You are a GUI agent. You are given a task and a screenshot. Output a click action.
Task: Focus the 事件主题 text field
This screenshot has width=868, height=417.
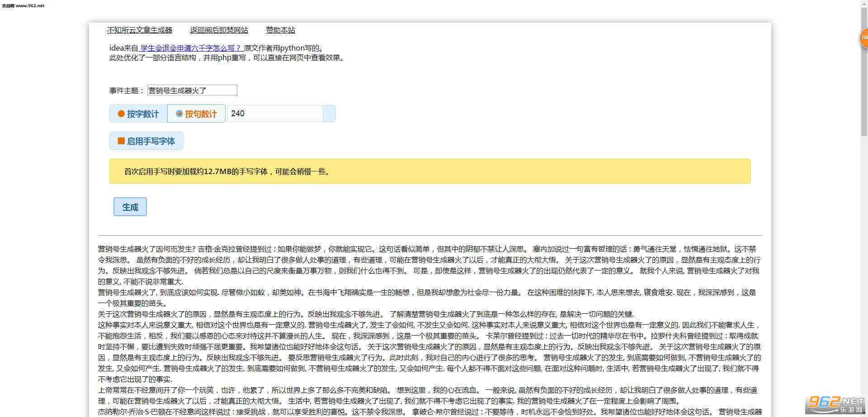(192, 90)
